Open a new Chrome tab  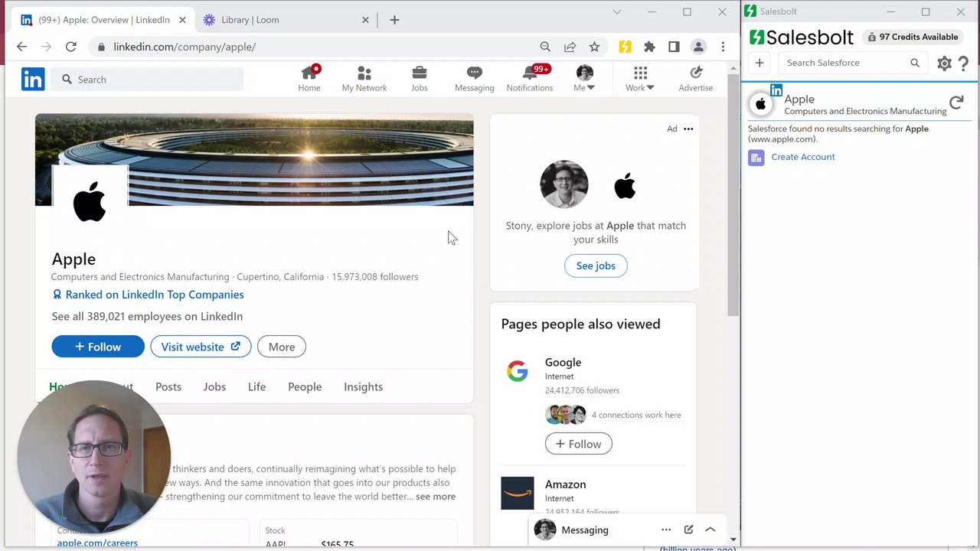pos(394,20)
